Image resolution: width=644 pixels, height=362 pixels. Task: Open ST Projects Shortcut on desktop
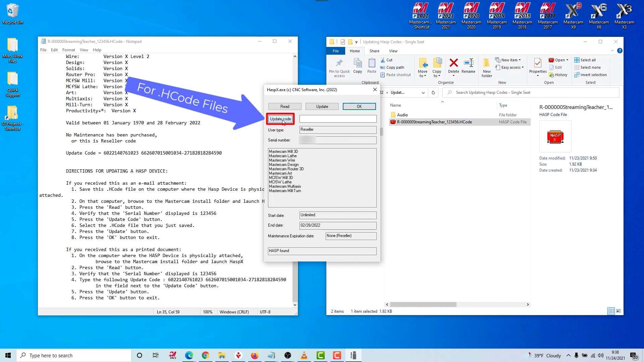pyautogui.click(x=13, y=118)
